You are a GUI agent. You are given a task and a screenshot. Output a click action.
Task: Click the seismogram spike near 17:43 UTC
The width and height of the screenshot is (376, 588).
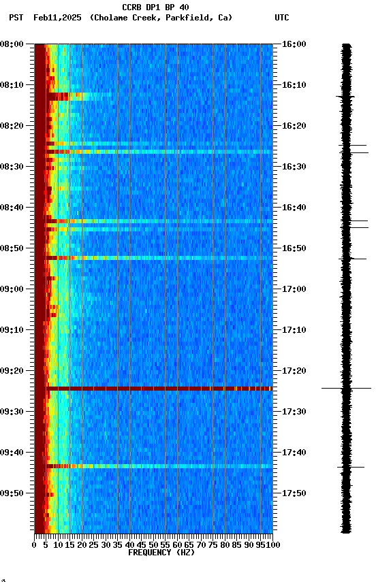click(x=351, y=468)
